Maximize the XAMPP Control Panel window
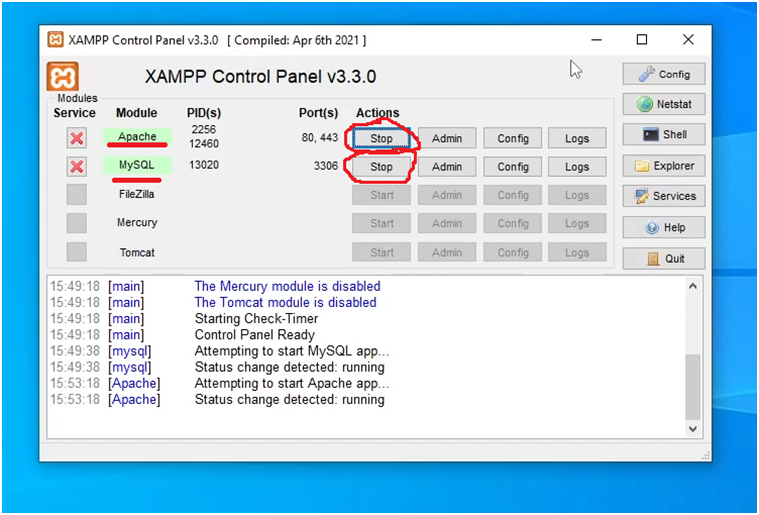 click(x=642, y=40)
